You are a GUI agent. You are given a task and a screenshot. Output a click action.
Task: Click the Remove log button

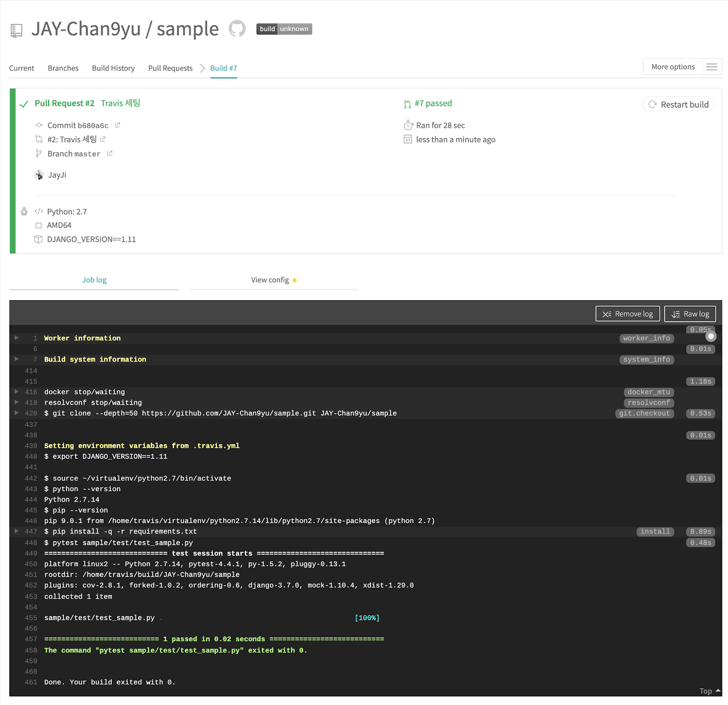627,314
